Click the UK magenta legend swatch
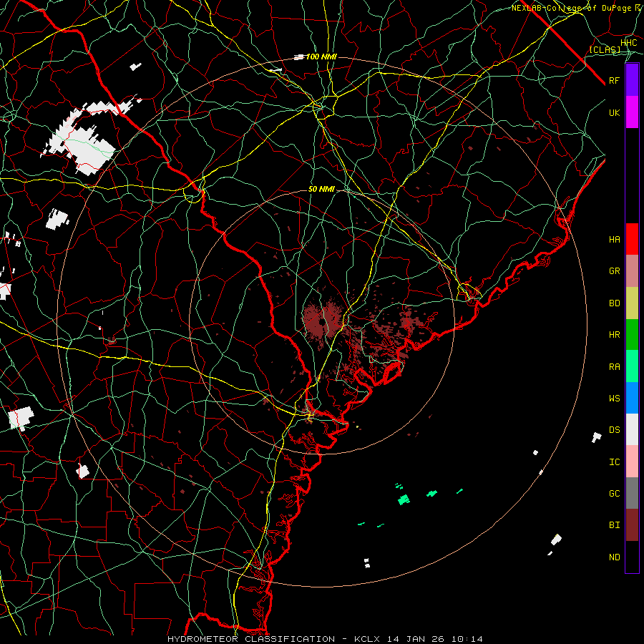Image resolution: width=644 pixels, height=644 pixels. (x=632, y=112)
